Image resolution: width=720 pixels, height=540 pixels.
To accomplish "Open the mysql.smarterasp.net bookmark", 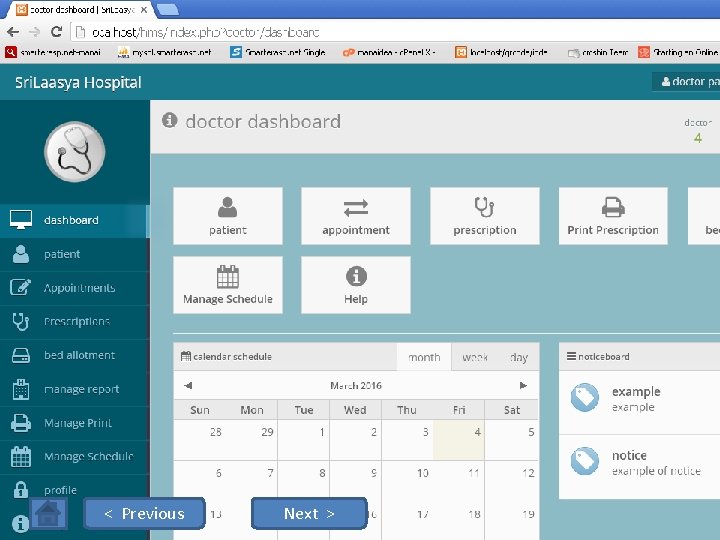I will coord(164,52).
